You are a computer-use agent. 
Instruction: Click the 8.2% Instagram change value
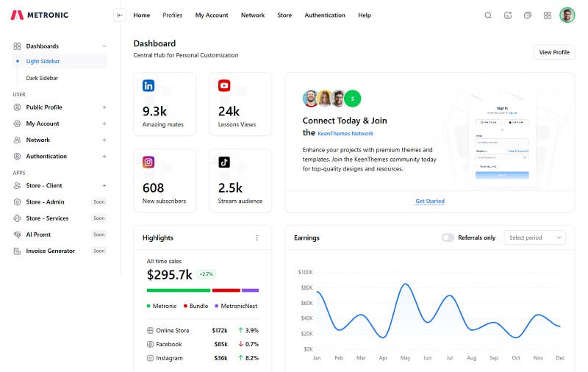pos(252,358)
